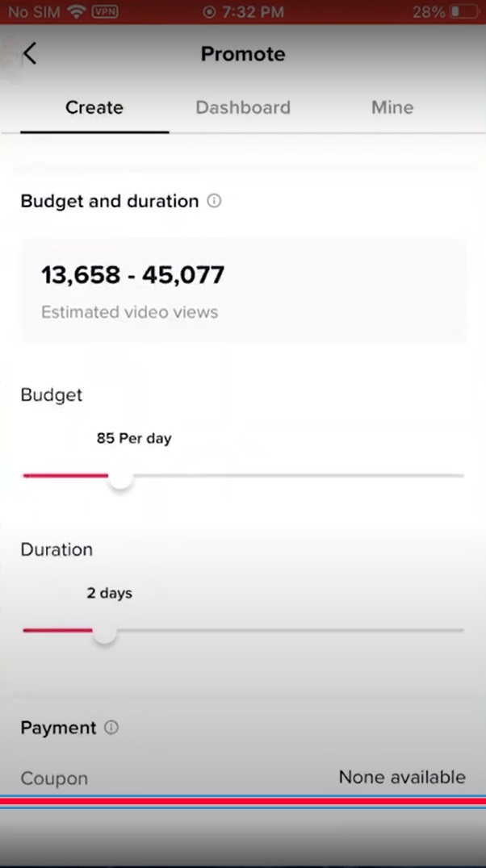486x868 pixels.
Task: Tap the VPN indicator in the status bar
Action: click(x=105, y=12)
